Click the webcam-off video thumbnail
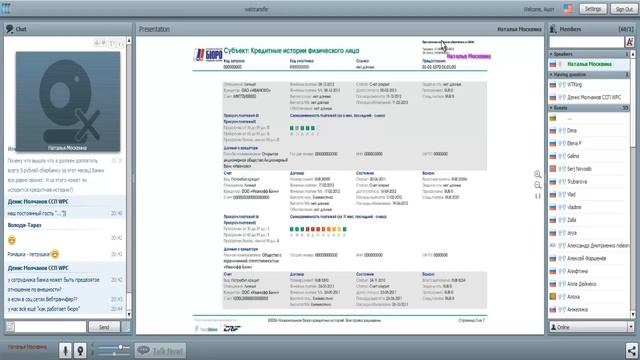The height and width of the screenshot is (360, 640). coord(68,102)
